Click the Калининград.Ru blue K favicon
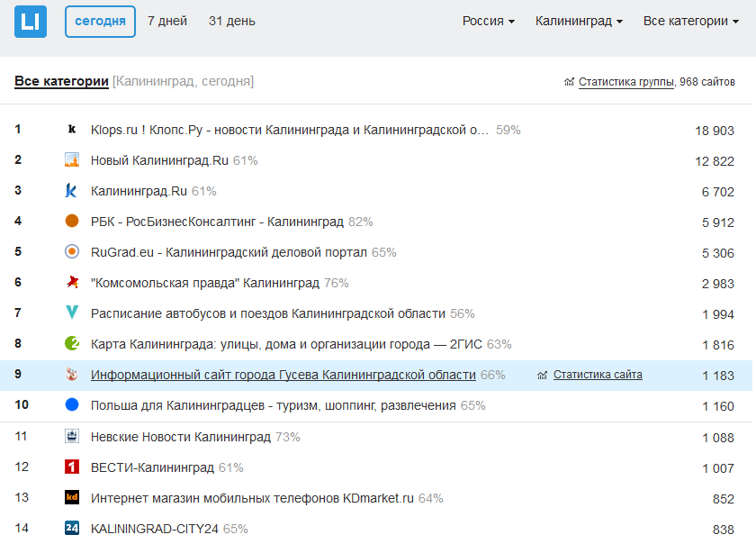The width and height of the screenshot is (756, 544). click(72, 191)
